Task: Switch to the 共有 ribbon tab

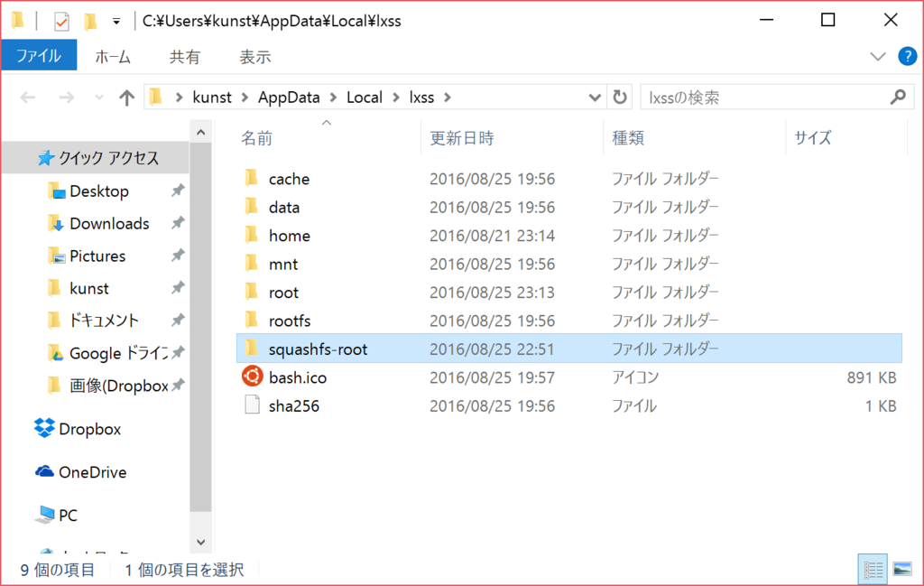Action: coord(185,57)
